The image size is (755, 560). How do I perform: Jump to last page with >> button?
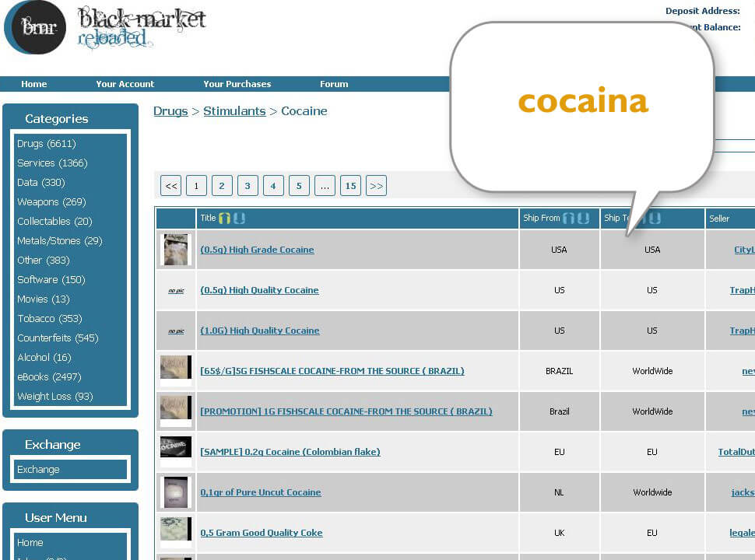click(x=377, y=186)
